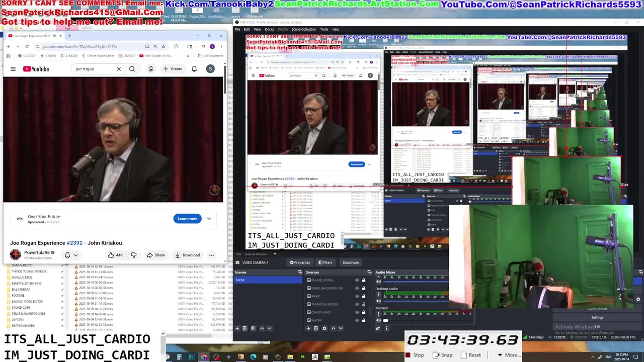Open Chrome three-dot menu

click(x=221, y=46)
